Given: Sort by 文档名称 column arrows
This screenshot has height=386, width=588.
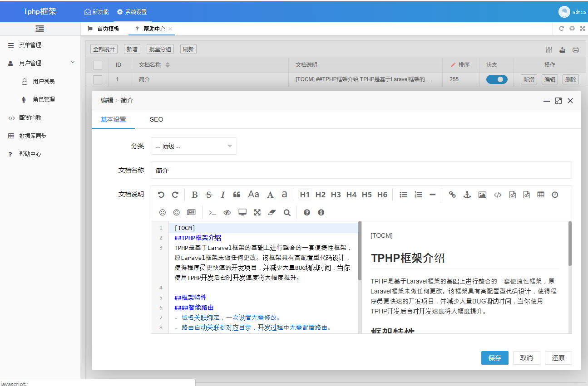Looking at the screenshot, I should 168,65.
